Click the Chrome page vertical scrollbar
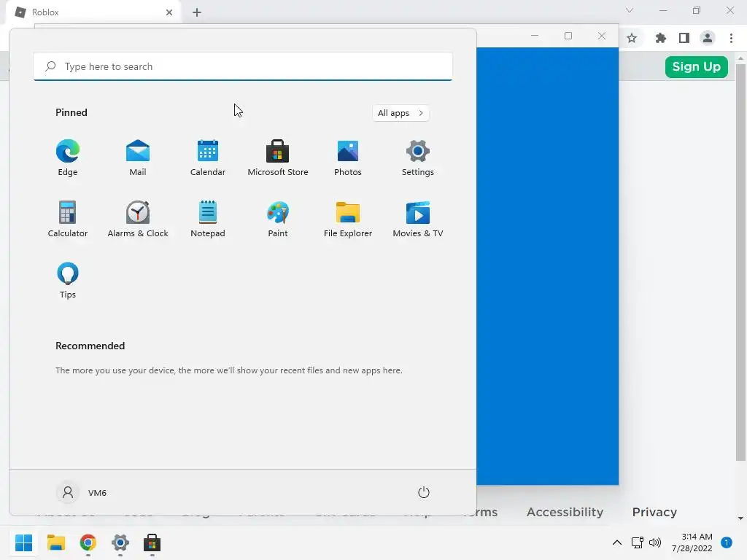Viewport: 747px width, 560px height. click(x=740, y=262)
